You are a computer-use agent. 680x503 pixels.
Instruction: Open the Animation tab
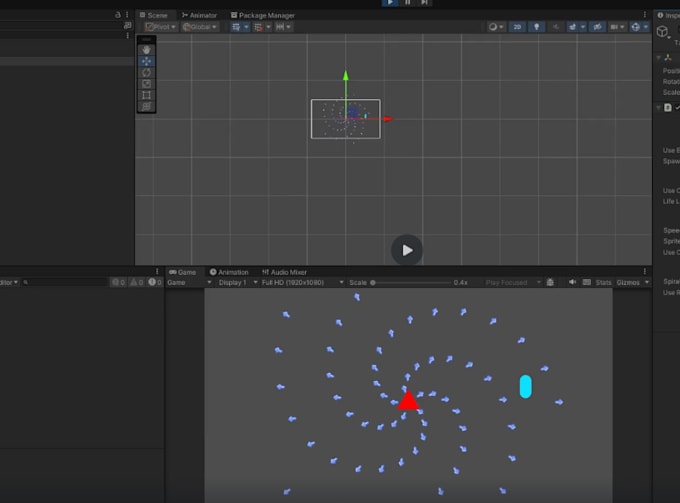click(229, 272)
